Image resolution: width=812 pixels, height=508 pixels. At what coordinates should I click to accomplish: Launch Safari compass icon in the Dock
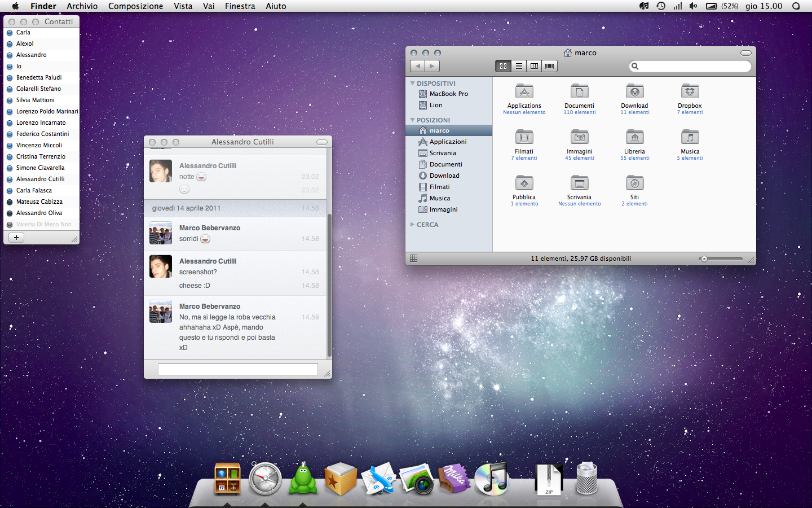point(265,479)
